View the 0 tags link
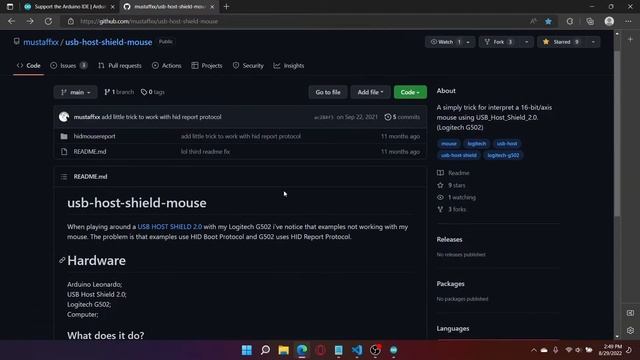 pos(153,92)
